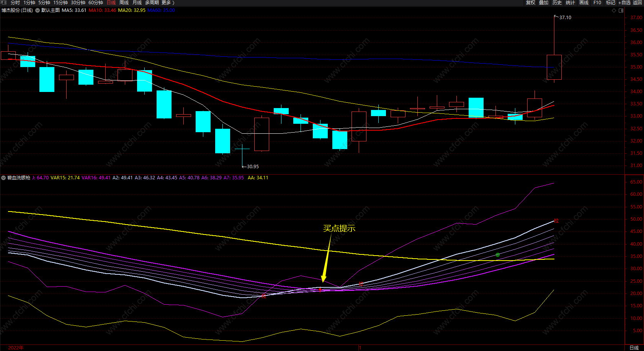Click the AA: 34.11 value
Image resolution: width=644 pixels, height=351 pixels.
tap(258, 178)
